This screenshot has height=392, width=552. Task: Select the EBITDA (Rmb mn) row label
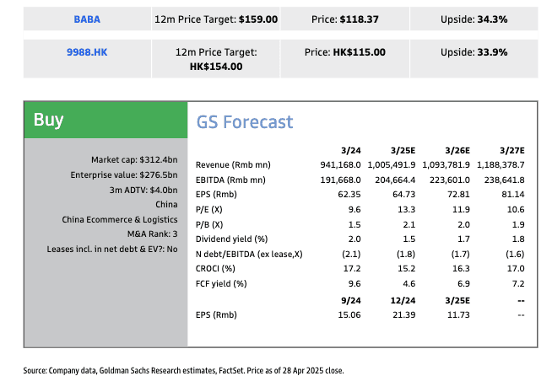pos(230,180)
